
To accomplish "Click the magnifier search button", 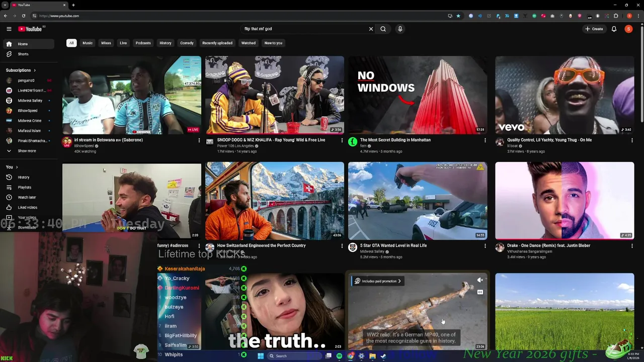I will click(x=383, y=29).
